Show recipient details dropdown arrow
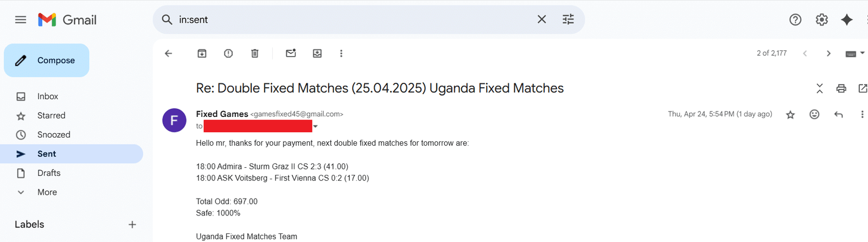This screenshot has height=242, width=868. 315,127
